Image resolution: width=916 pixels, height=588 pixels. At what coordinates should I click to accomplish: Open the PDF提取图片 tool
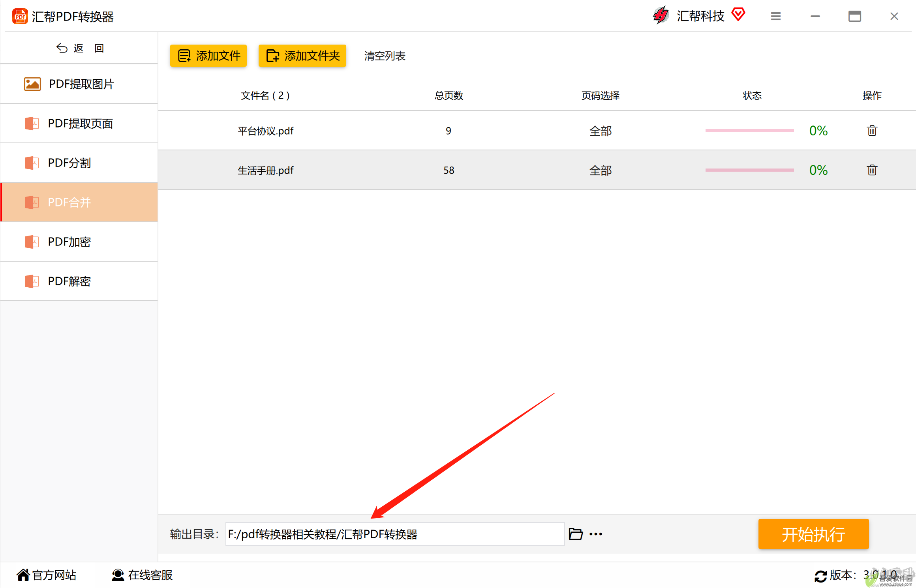coord(79,84)
